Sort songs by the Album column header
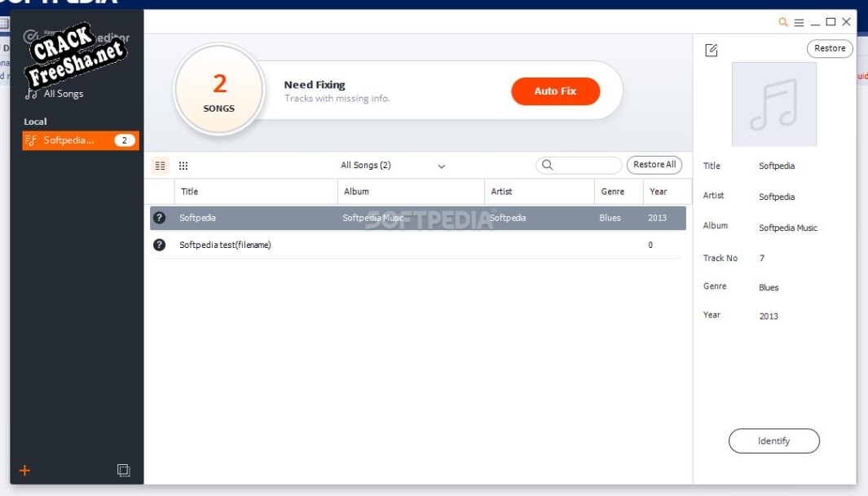This screenshot has width=868, height=496. [356, 192]
